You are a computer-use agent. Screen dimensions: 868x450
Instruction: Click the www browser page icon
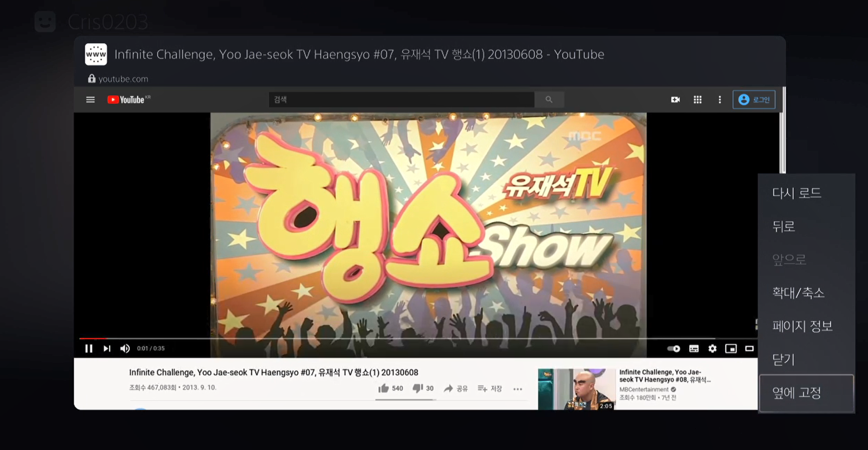pos(96,54)
